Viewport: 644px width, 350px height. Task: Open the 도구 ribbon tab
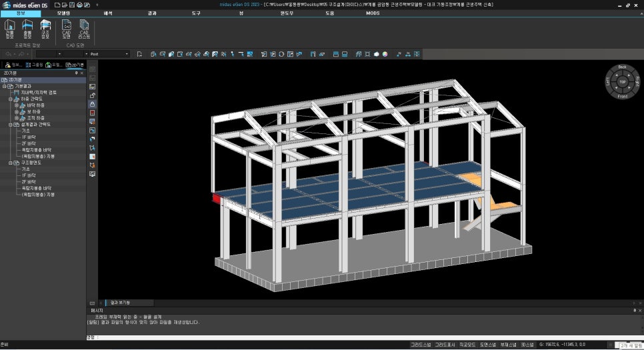pos(196,13)
